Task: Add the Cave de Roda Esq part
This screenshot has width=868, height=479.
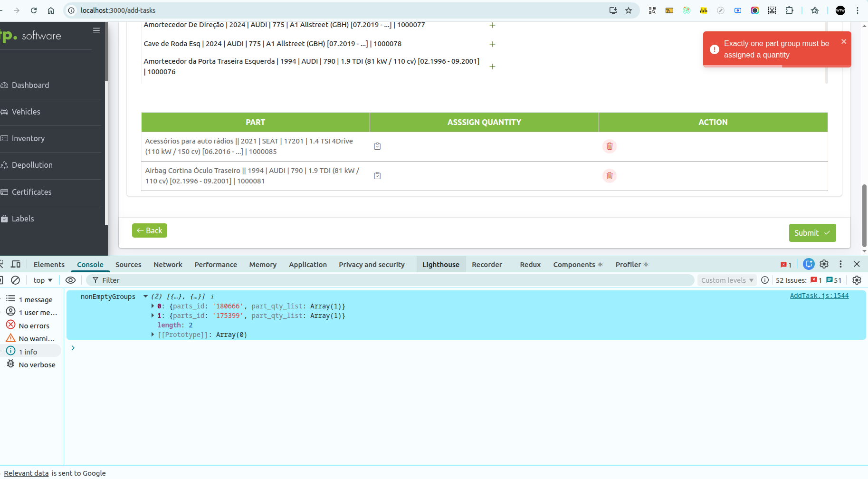Action: (492, 44)
